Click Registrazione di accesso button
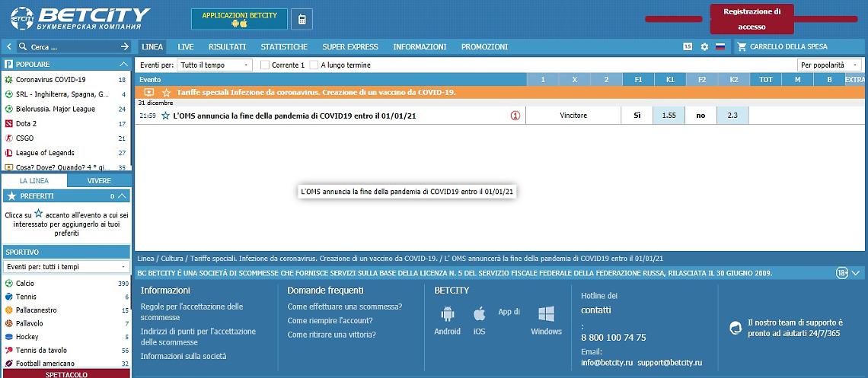This screenshot has width=868, height=378. coord(752,19)
